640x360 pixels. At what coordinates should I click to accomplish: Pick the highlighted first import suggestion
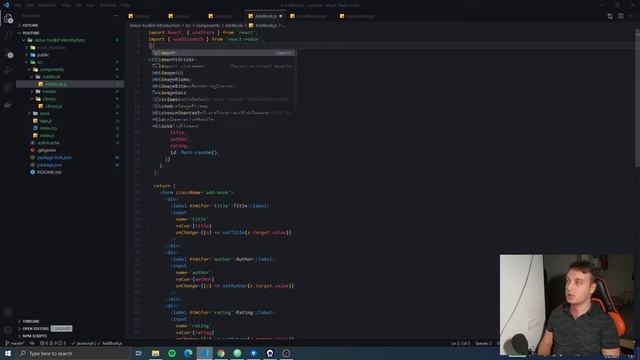point(224,53)
